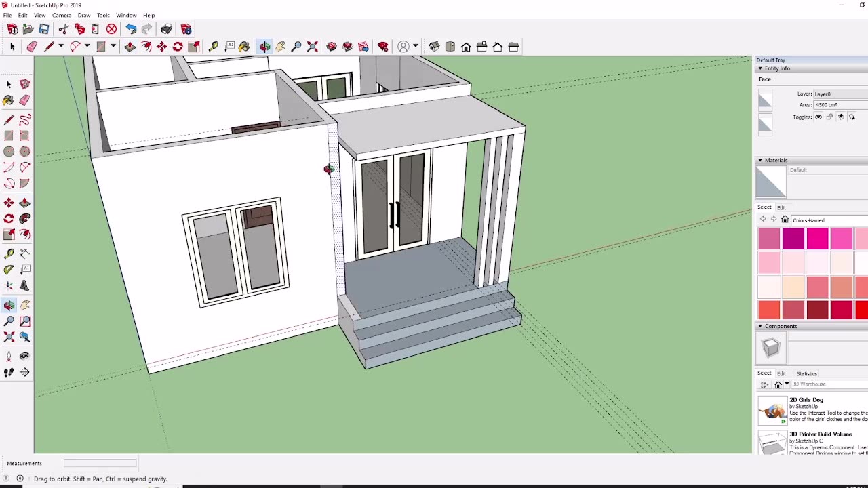868x488 pixels.
Task: Select the Pie arc tool
Action: tap(24, 183)
